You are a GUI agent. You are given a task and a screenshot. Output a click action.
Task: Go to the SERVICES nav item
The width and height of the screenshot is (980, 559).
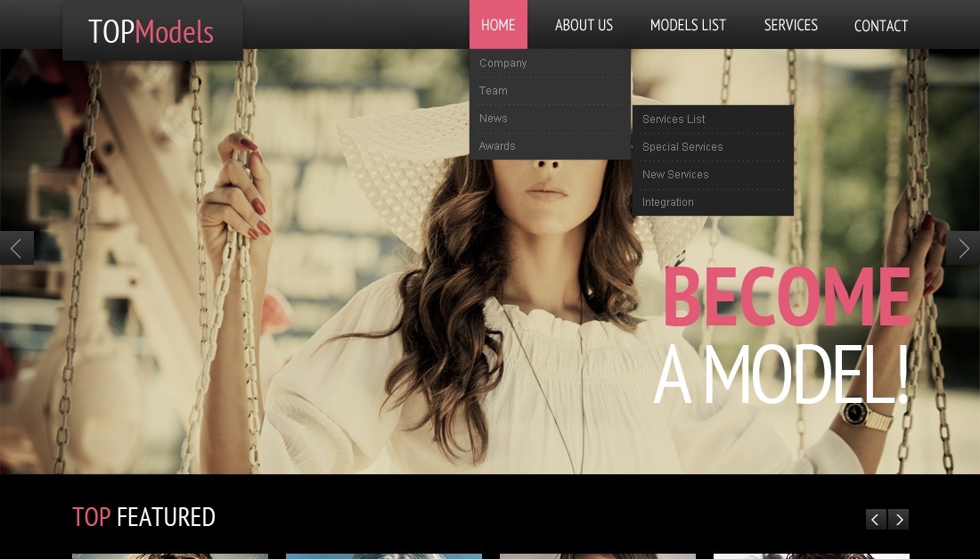coord(790,25)
